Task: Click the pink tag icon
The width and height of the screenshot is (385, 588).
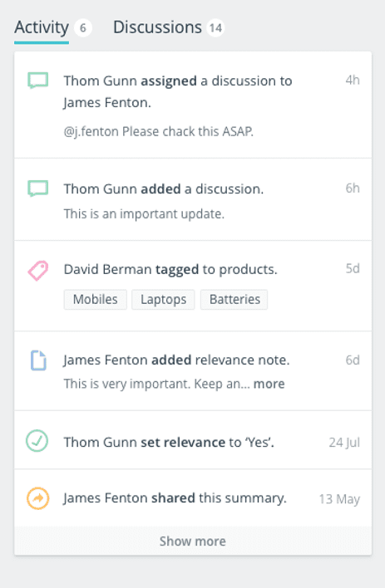Action: [38, 271]
